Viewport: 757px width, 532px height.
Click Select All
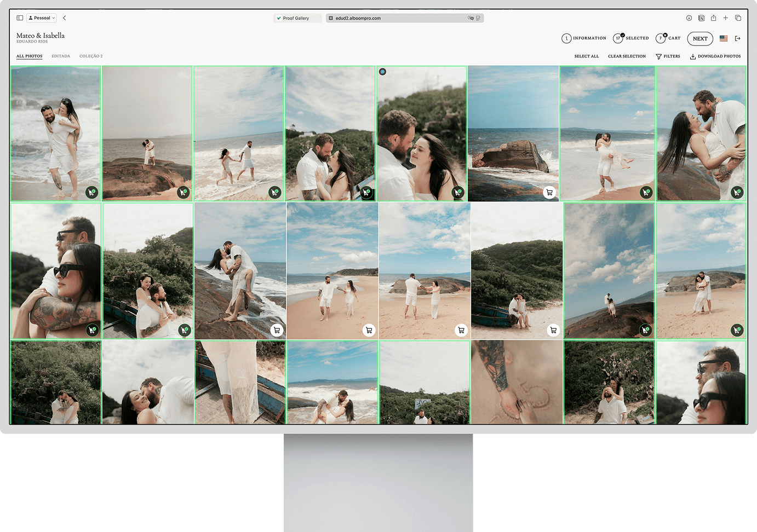pyautogui.click(x=586, y=56)
